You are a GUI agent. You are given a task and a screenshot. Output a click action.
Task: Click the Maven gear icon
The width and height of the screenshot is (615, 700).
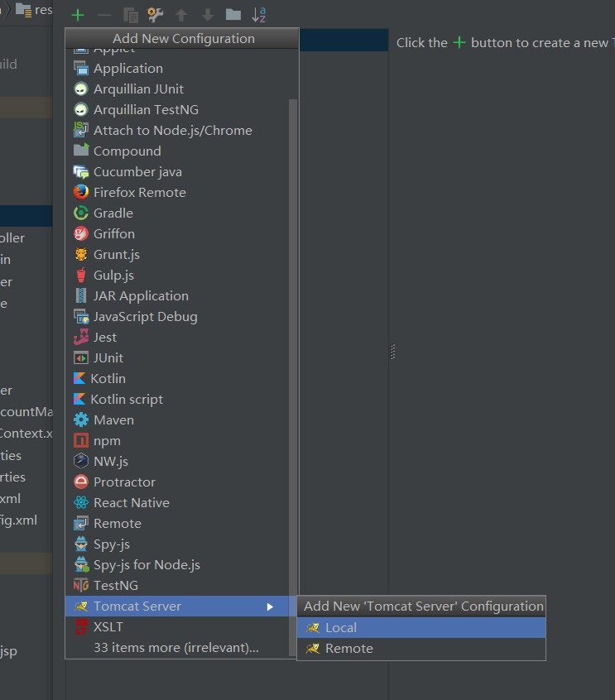[81, 420]
